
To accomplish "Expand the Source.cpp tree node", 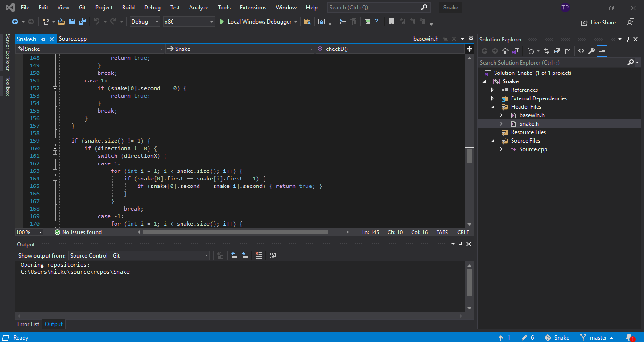I will pos(501,149).
